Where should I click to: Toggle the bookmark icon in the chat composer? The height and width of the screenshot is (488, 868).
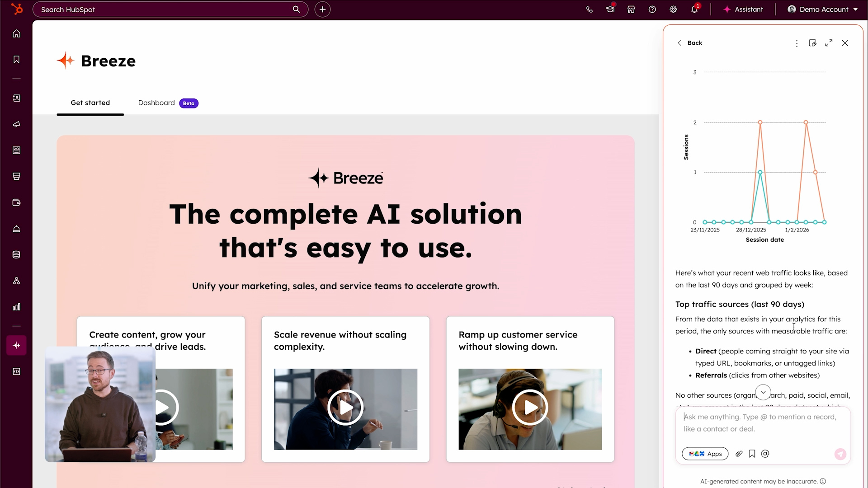pos(752,454)
